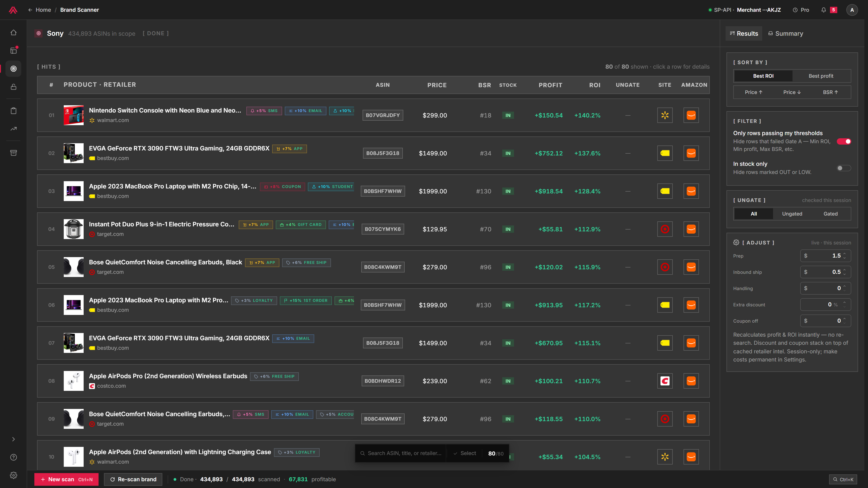Open the dashboard layout icon with red dot
The image size is (868, 488).
click(x=14, y=51)
